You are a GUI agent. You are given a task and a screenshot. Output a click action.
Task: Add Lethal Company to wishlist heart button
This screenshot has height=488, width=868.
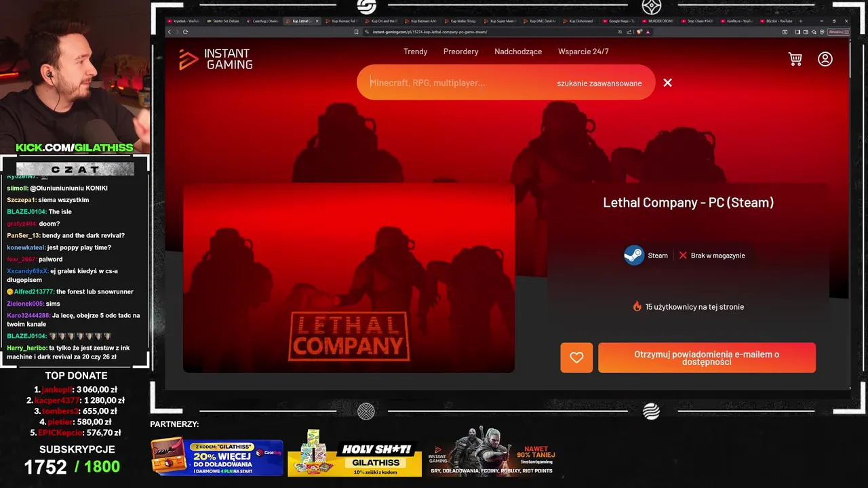tap(576, 358)
